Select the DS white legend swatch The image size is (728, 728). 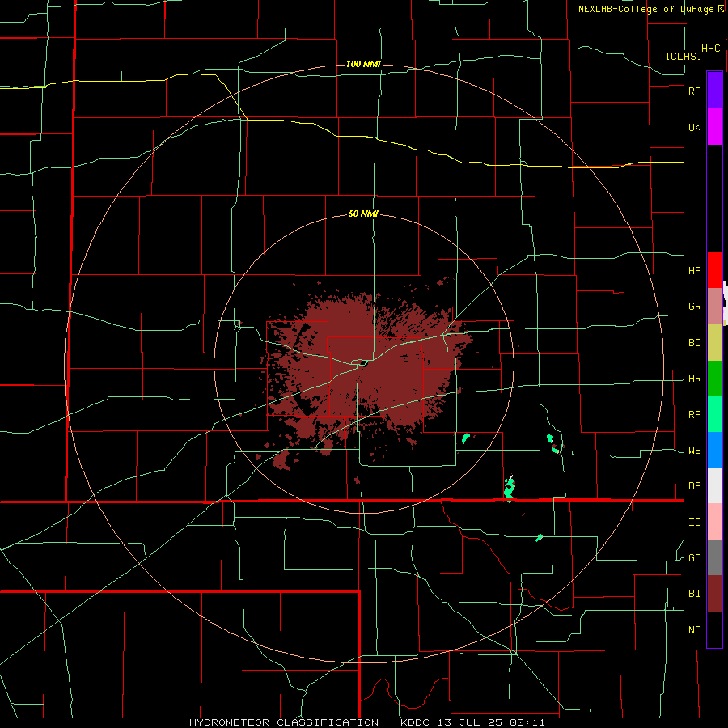point(714,485)
